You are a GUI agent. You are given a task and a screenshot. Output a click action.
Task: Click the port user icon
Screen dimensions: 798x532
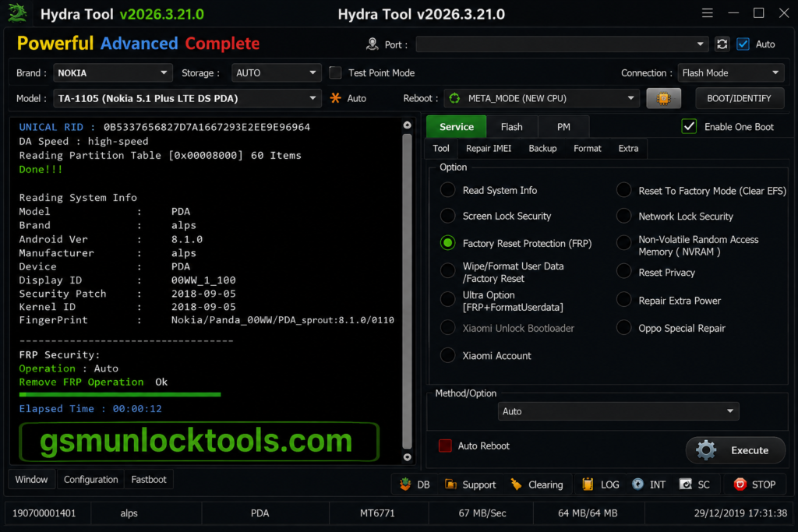click(372, 44)
